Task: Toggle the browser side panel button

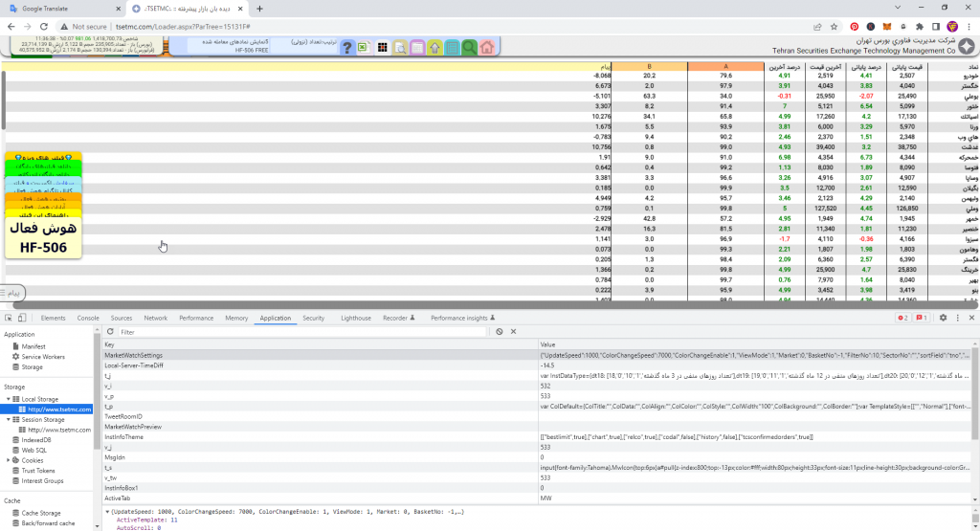Action: click(x=935, y=27)
